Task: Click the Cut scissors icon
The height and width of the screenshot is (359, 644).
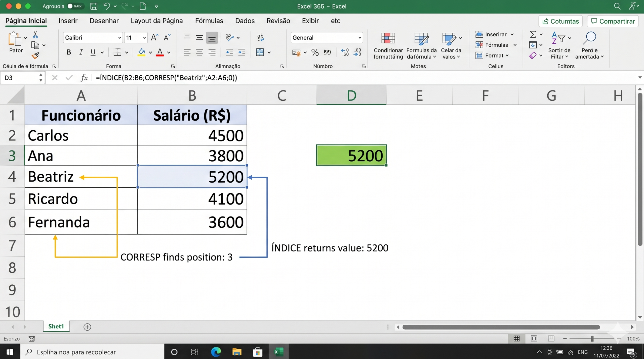Action: [35, 35]
